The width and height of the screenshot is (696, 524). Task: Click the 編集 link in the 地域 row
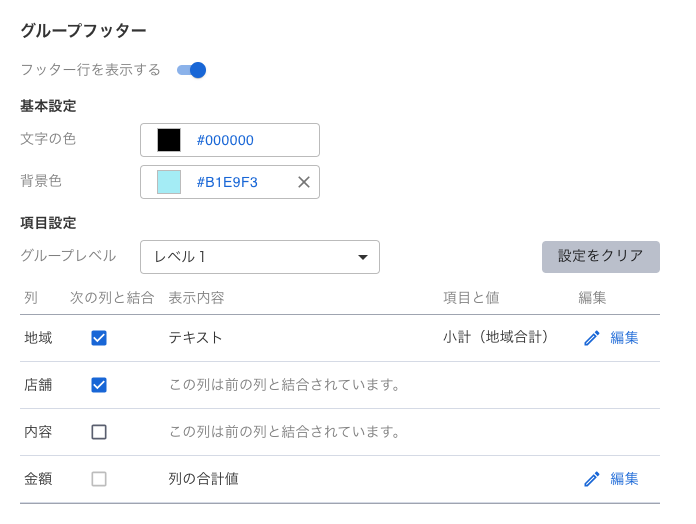point(624,338)
